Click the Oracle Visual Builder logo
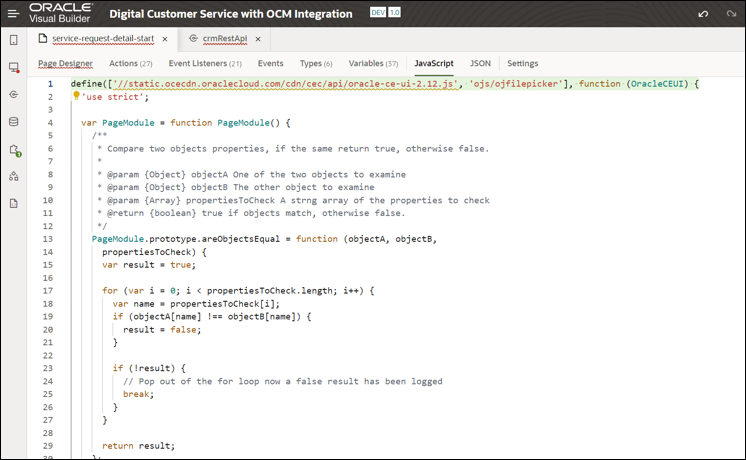Image resolution: width=746 pixels, height=460 pixels. click(x=60, y=13)
